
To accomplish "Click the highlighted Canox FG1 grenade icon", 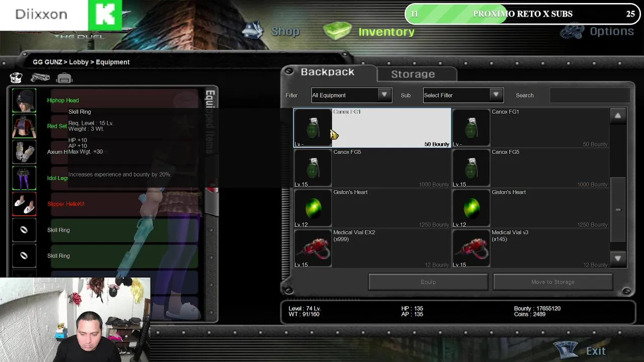I will [313, 128].
